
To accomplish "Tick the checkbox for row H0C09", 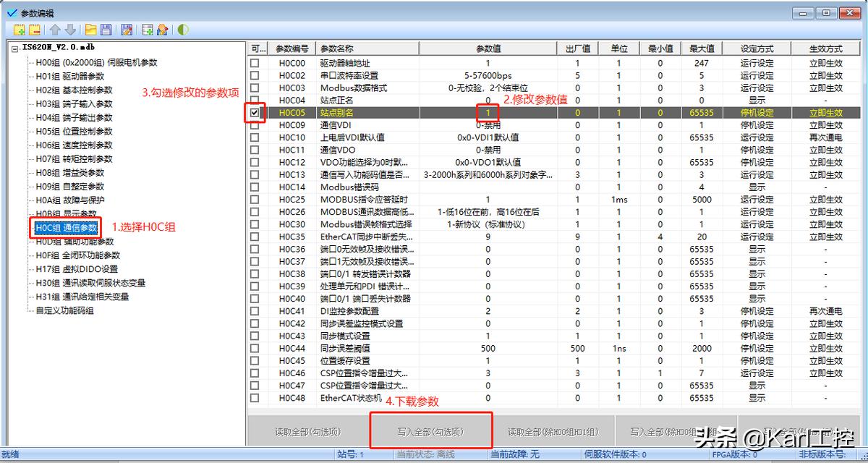I will coord(255,125).
